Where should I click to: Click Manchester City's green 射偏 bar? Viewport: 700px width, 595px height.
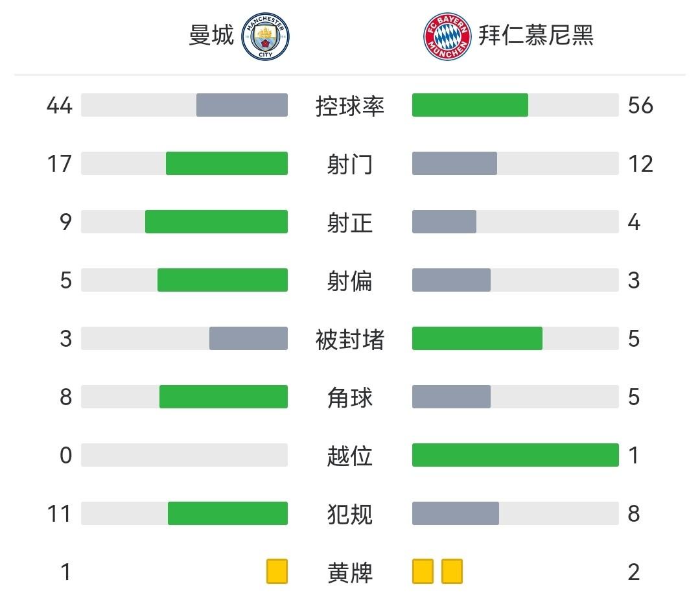(222, 280)
